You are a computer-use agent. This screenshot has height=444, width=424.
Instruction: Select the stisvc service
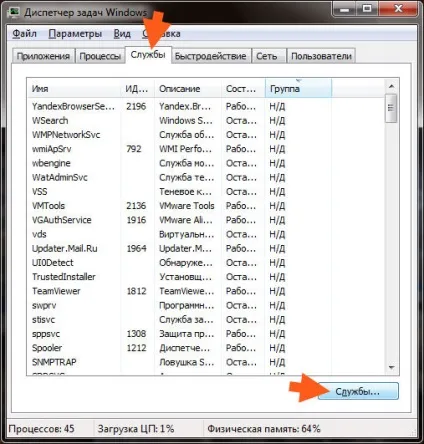coord(206,320)
